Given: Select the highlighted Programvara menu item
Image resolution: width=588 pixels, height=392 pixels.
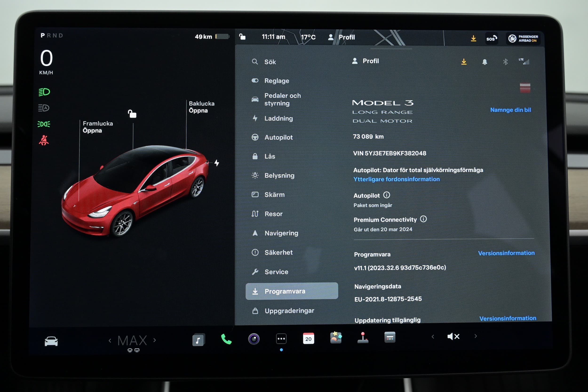Looking at the screenshot, I should (292, 291).
